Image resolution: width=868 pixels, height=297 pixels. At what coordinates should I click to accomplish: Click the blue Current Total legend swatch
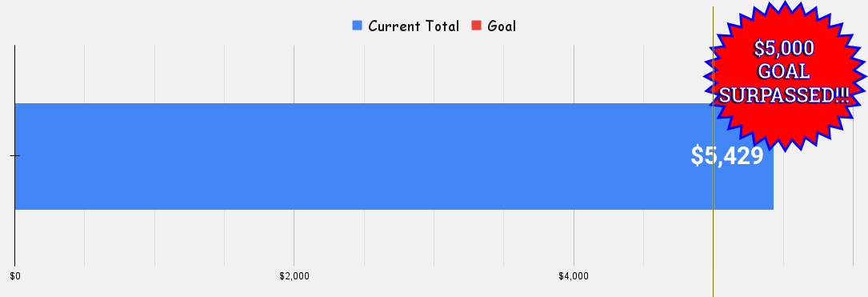pyautogui.click(x=357, y=26)
